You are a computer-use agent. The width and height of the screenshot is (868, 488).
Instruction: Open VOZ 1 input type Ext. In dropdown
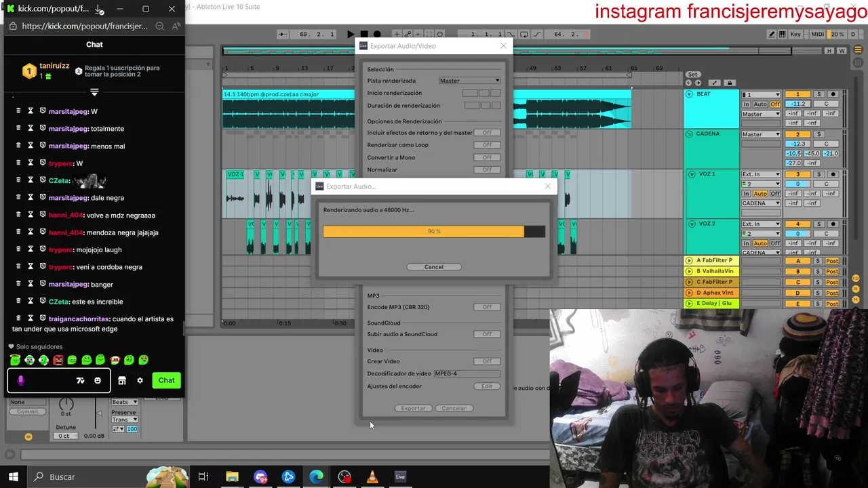click(761, 174)
